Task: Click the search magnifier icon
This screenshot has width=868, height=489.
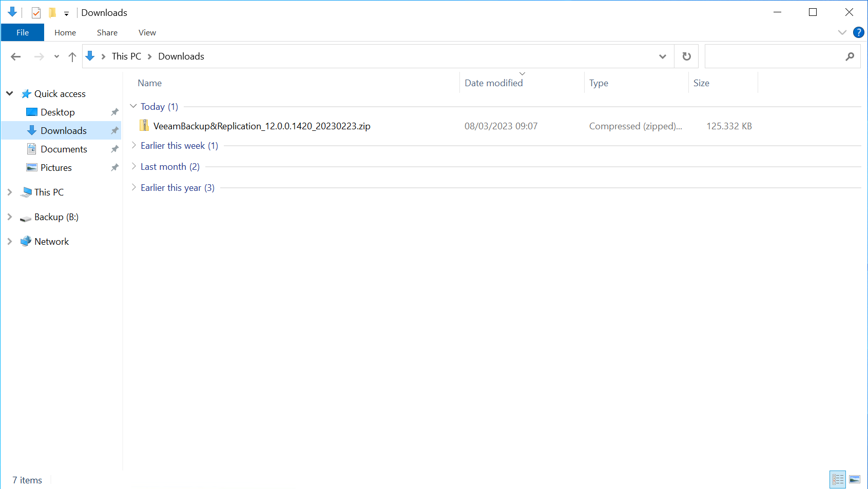Action: tap(850, 56)
